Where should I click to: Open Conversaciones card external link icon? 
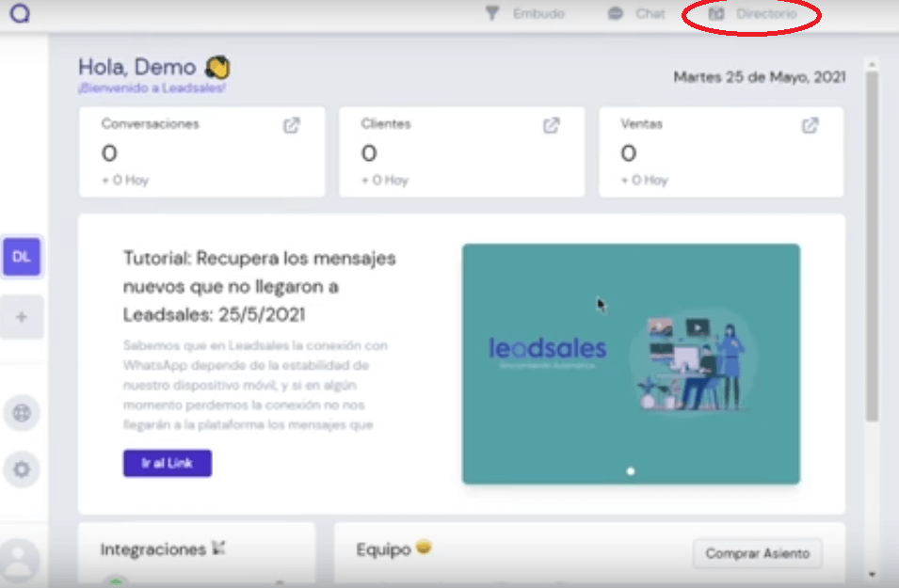(x=291, y=125)
